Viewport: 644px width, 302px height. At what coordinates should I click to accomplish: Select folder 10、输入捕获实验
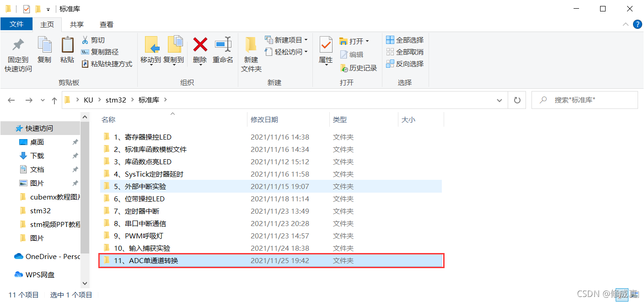click(271, 248)
